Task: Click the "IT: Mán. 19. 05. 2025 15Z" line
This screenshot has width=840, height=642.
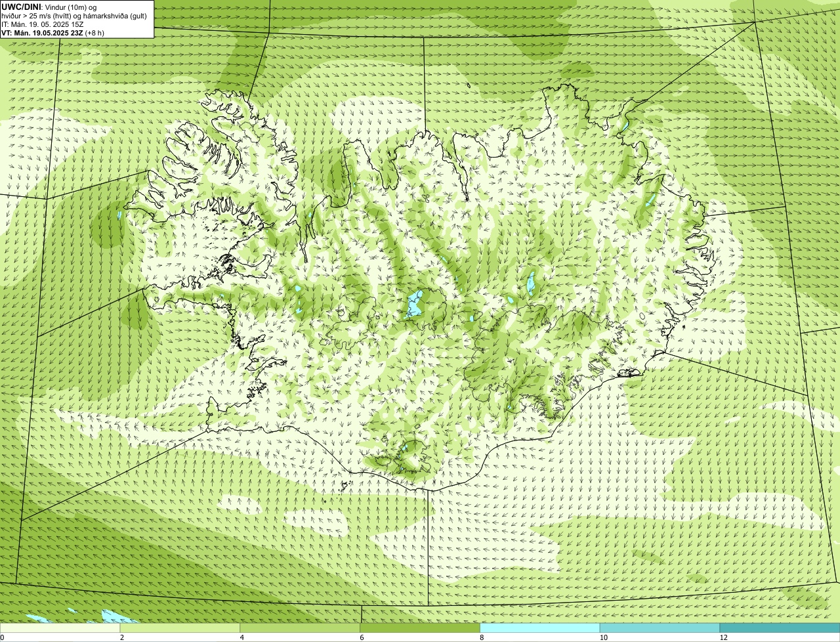Action: [x=43, y=24]
